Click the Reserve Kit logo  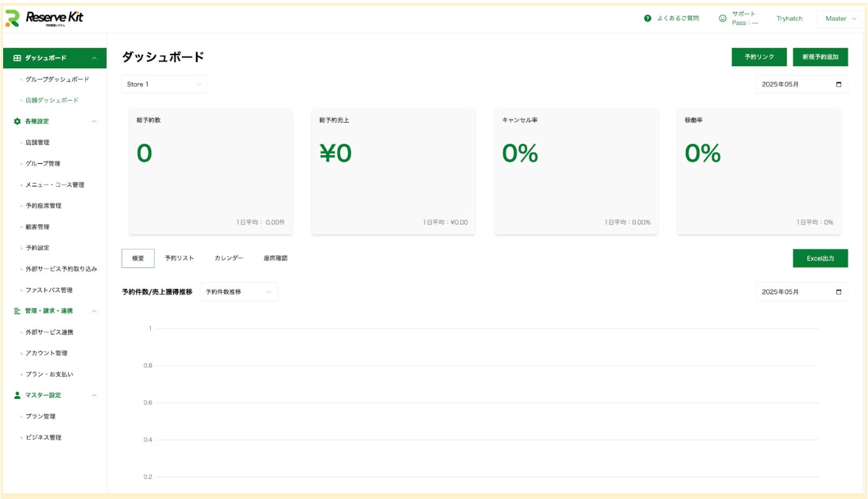coord(44,19)
